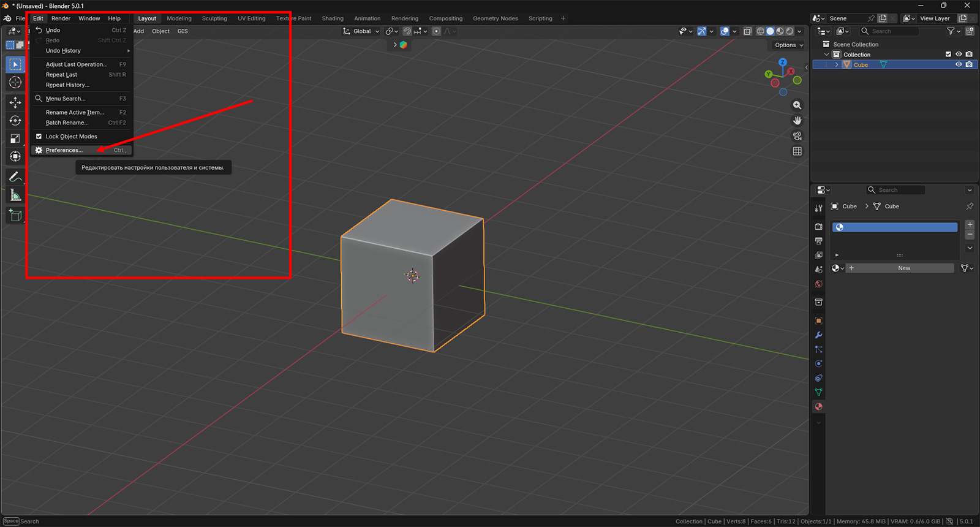This screenshot has width=980, height=527.
Task: Select the Annotate pencil tool
Action: click(15, 177)
